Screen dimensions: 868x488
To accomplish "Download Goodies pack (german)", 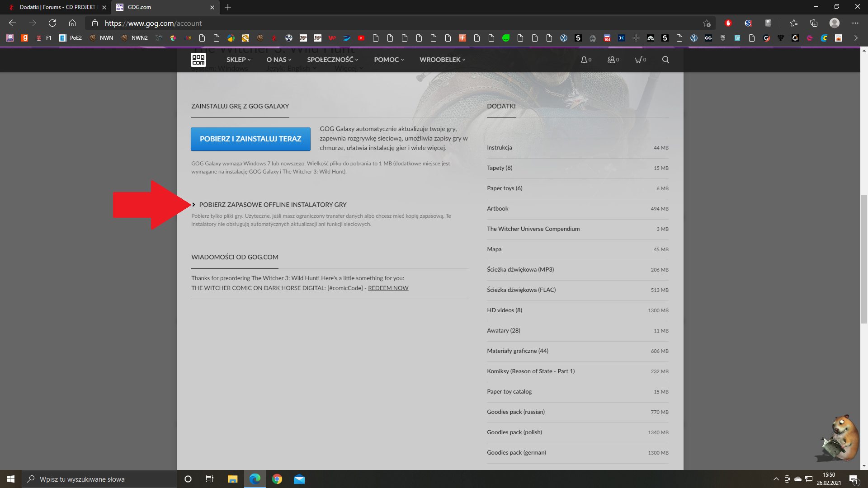I will (x=577, y=453).
